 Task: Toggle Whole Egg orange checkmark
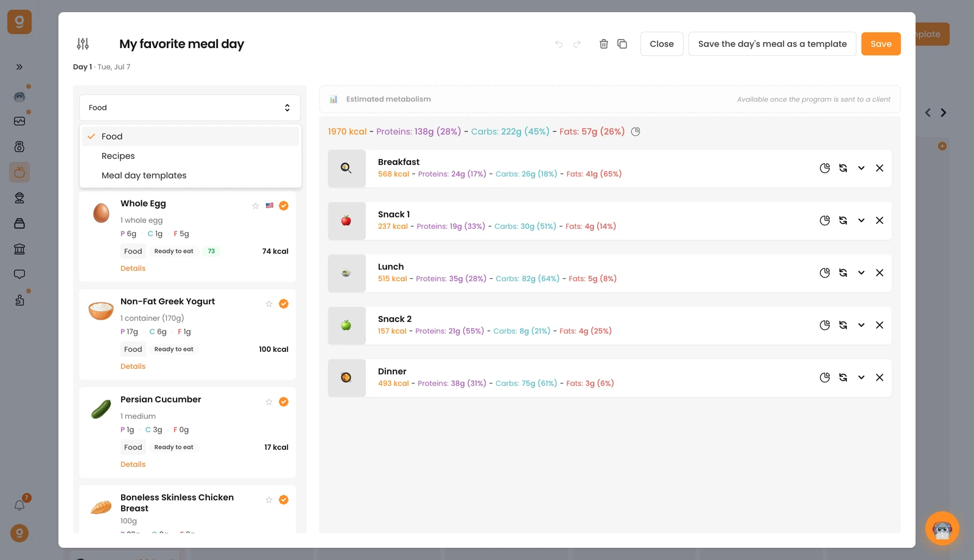284,206
